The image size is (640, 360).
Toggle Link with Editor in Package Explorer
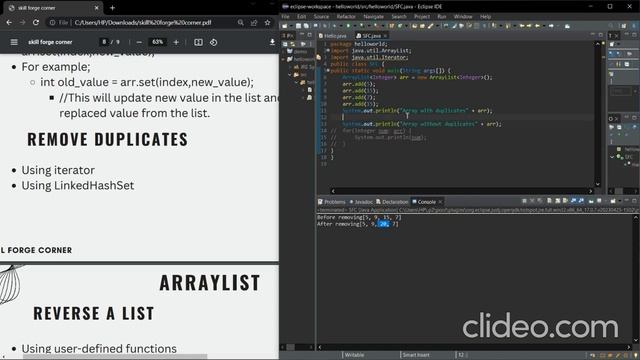point(292,44)
